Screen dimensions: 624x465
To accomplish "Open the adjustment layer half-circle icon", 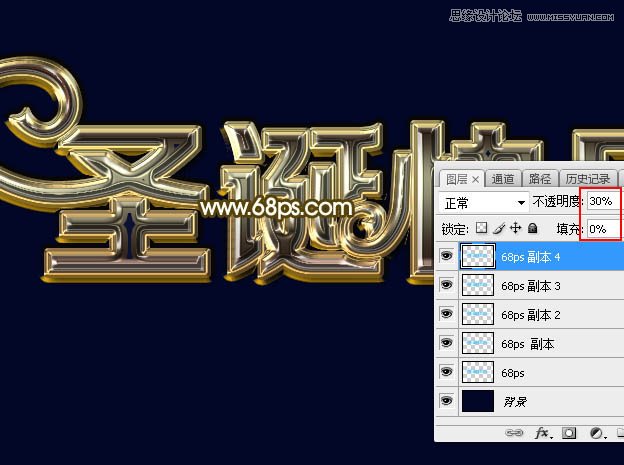I will click(597, 433).
